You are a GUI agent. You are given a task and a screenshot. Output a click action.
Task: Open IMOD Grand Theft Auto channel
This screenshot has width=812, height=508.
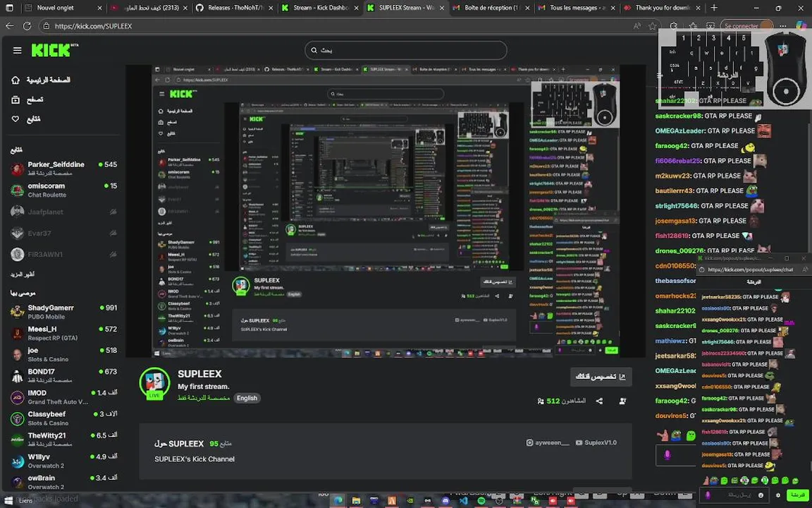tap(63, 397)
